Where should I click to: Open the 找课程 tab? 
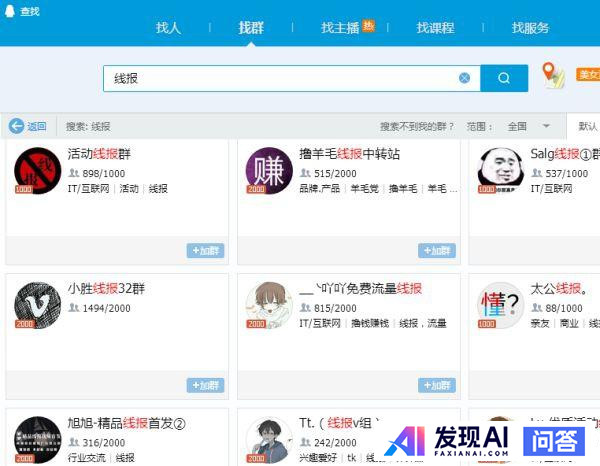coord(435,28)
